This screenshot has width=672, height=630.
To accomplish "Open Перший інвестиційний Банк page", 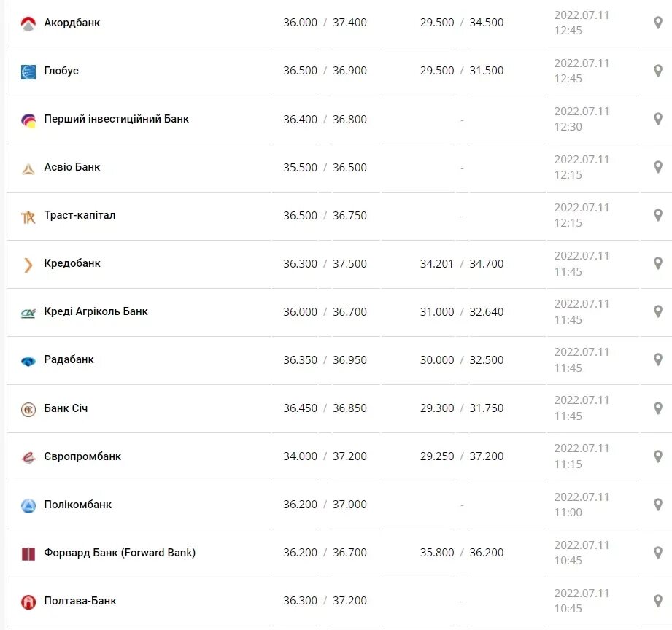I will coord(117,119).
